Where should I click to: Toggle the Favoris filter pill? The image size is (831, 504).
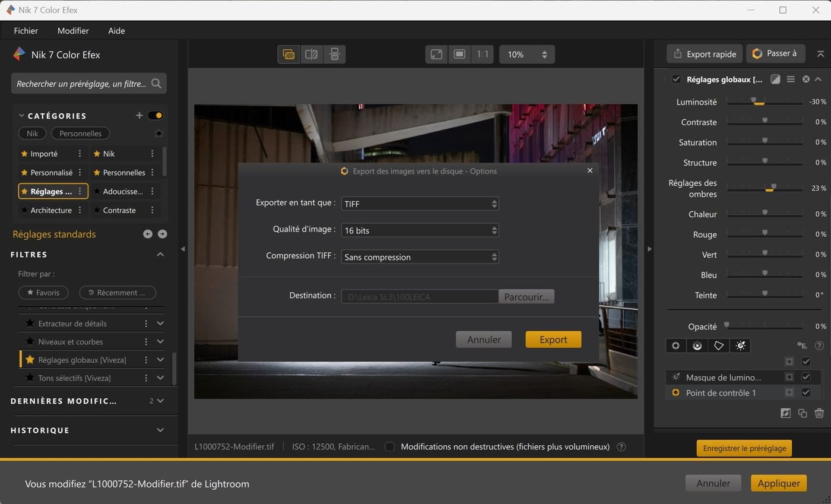pos(43,293)
